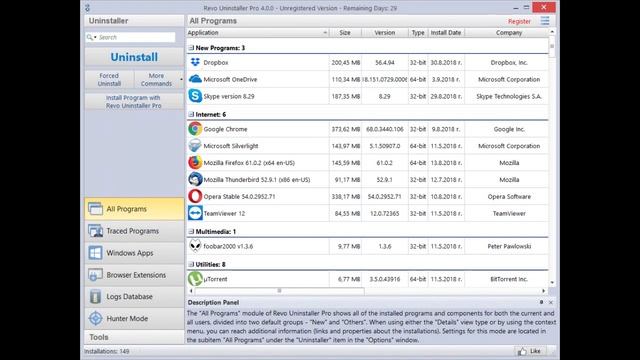Click the Microsoft OneDrive cloud icon

point(195,79)
